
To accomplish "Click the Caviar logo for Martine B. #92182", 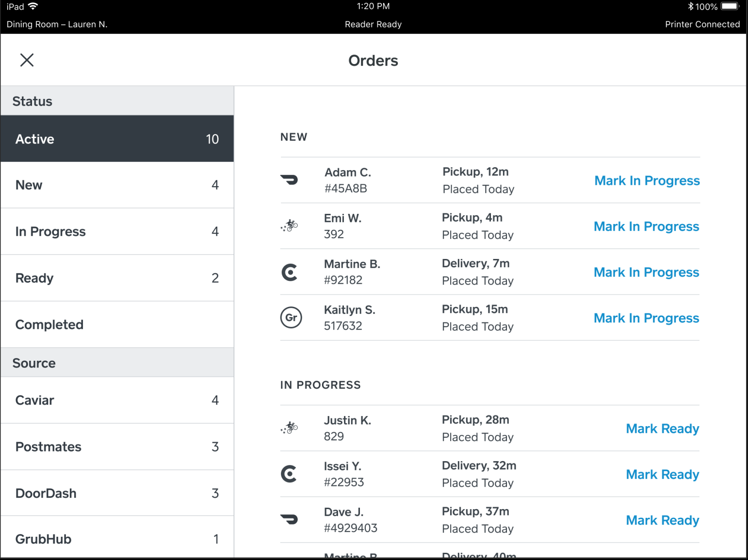I will coord(289,272).
